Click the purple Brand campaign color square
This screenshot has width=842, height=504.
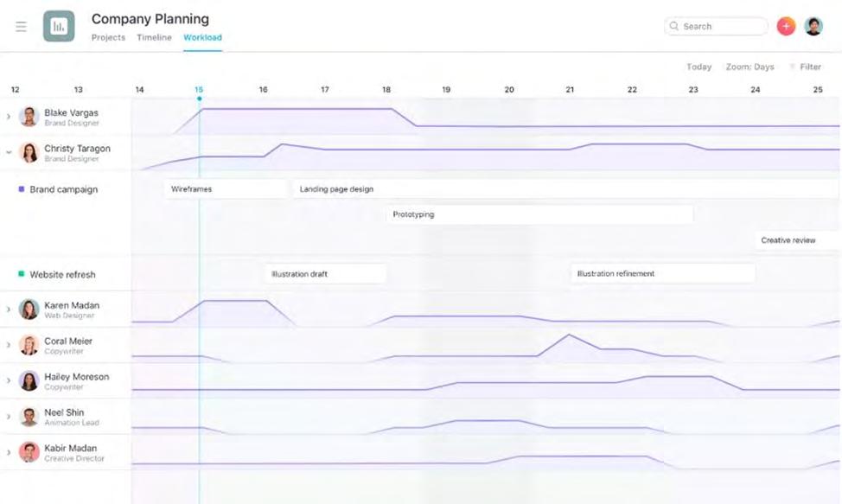click(22, 189)
